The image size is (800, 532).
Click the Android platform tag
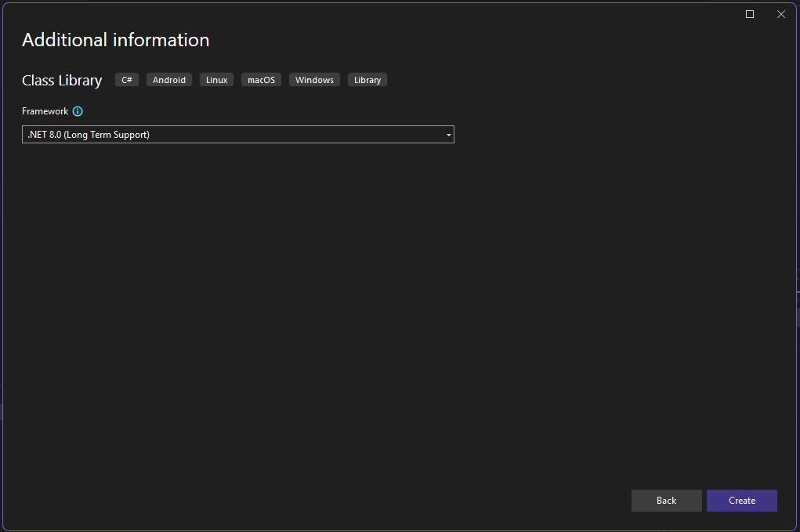(169, 80)
